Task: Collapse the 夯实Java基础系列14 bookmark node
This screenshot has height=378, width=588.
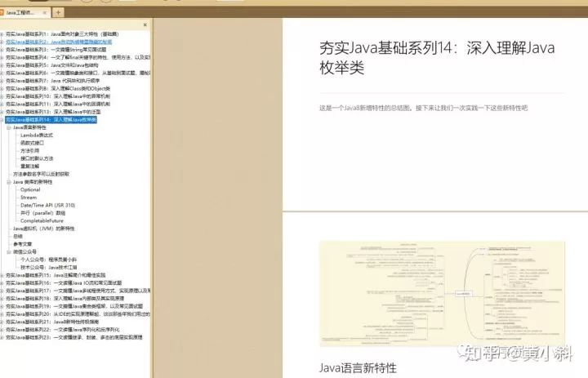Action: tap(2, 120)
